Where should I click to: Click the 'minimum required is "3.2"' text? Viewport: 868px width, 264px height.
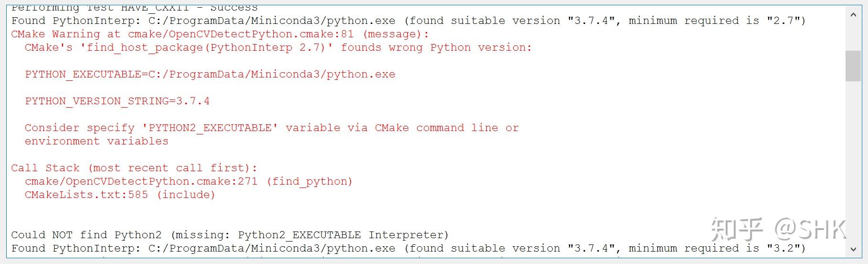tap(717, 249)
